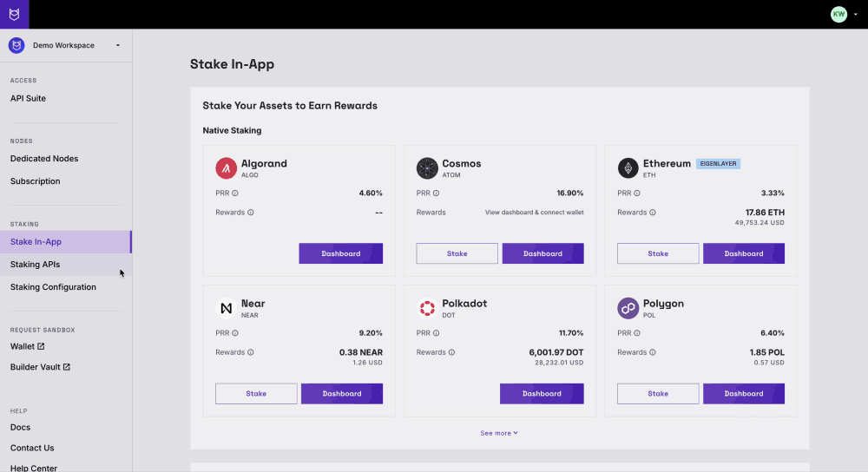Click the Polkadot logo icon
The image size is (868, 472).
[x=427, y=308]
